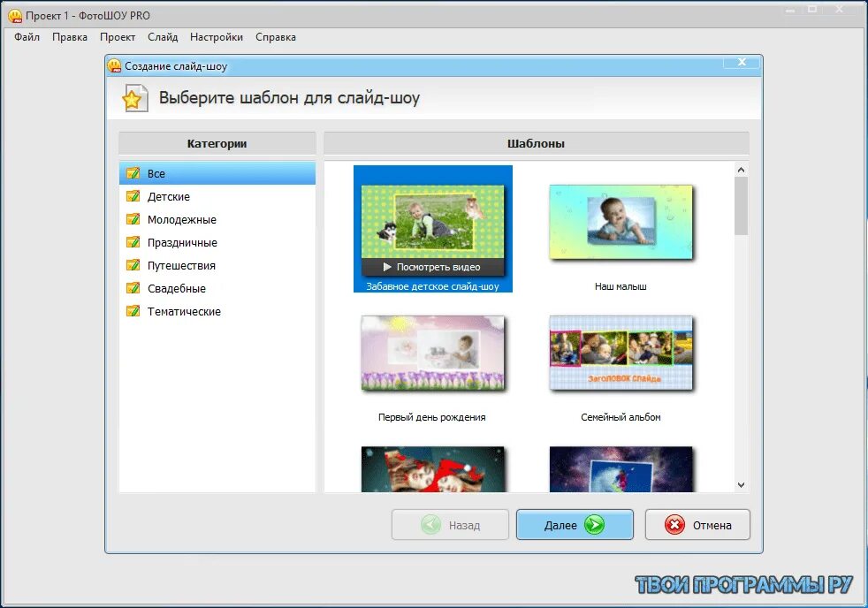Click the ФотоШОУ PRO app icon in title bar

pos(15,16)
